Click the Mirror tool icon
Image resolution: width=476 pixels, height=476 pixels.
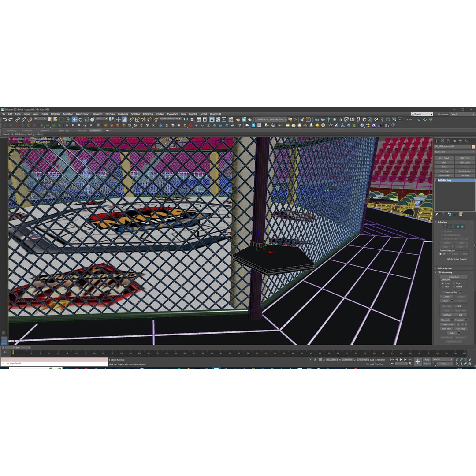(186, 119)
